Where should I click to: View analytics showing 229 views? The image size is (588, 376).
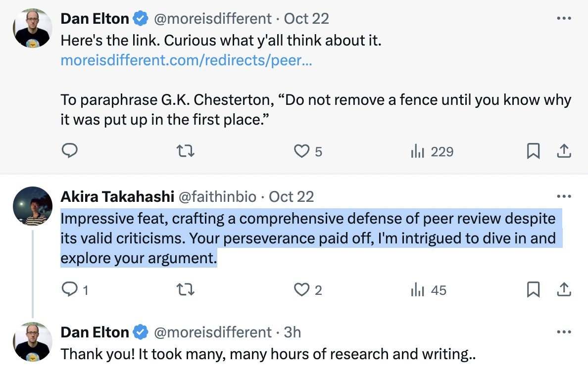point(432,151)
